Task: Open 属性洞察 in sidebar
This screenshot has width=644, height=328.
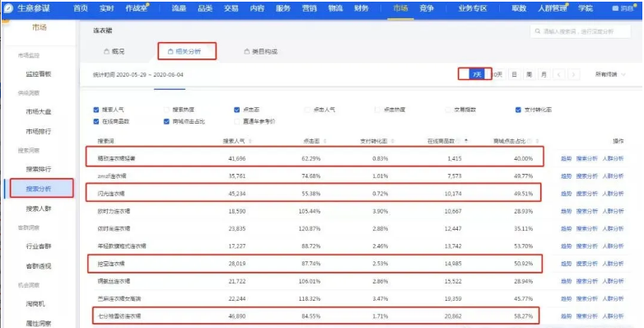Action: pyautogui.click(x=39, y=324)
